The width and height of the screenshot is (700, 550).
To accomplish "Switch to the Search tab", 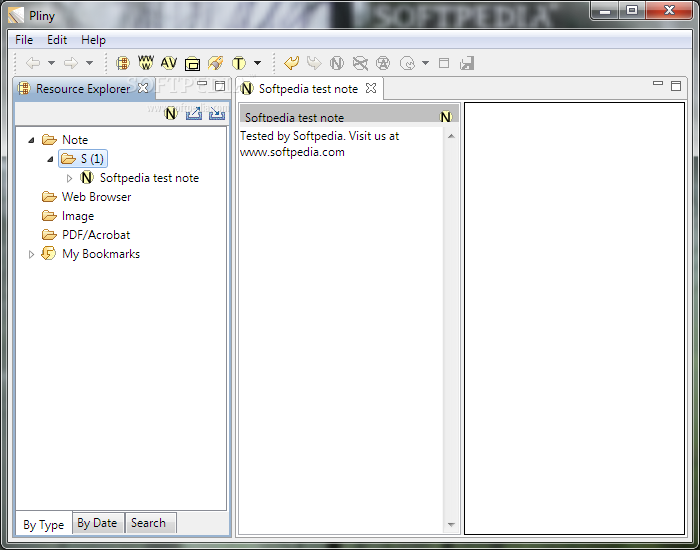I will tap(149, 523).
